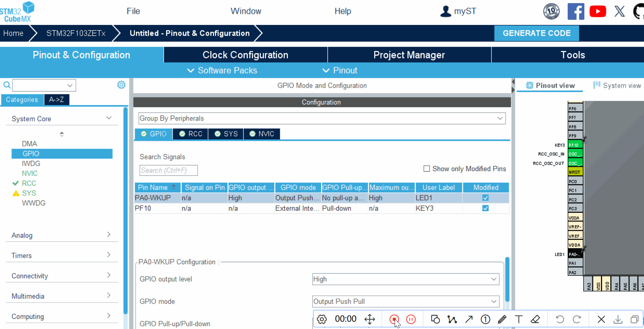Switch to Tools tab
Screen dimensions: 644x329
[573, 55]
